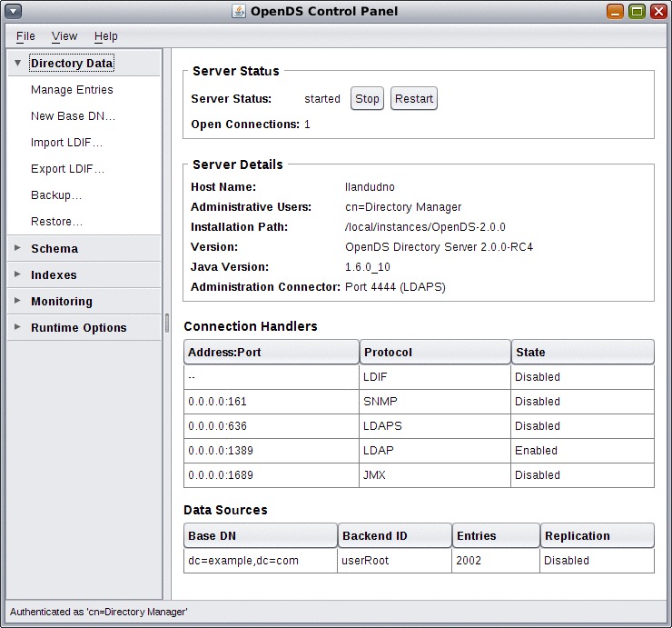Open the File menu

point(25,36)
